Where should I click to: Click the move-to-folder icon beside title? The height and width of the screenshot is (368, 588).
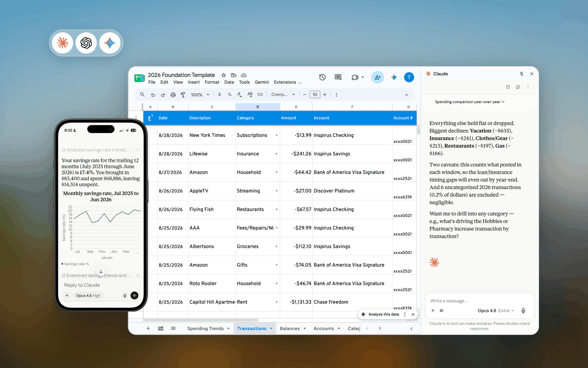234,75
